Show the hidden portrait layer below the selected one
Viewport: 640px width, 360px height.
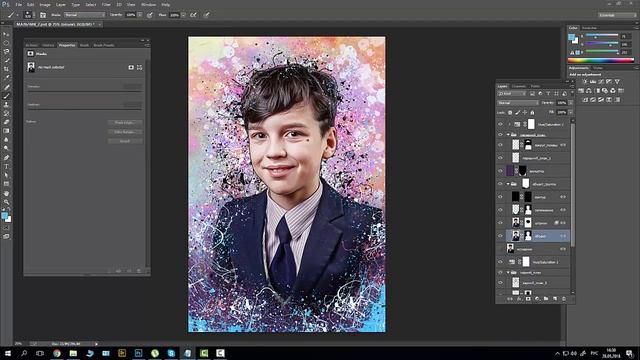[500, 249]
